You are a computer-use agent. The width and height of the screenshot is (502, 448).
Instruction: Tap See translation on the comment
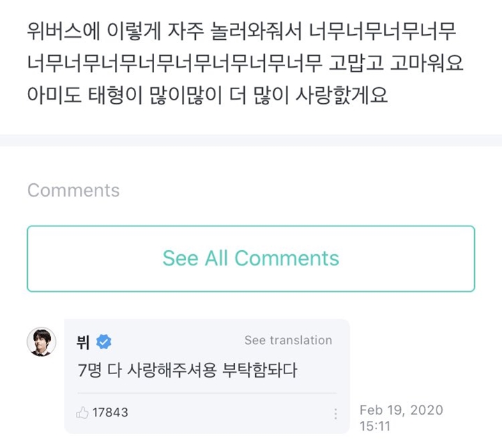pyautogui.click(x=288, y=341)
